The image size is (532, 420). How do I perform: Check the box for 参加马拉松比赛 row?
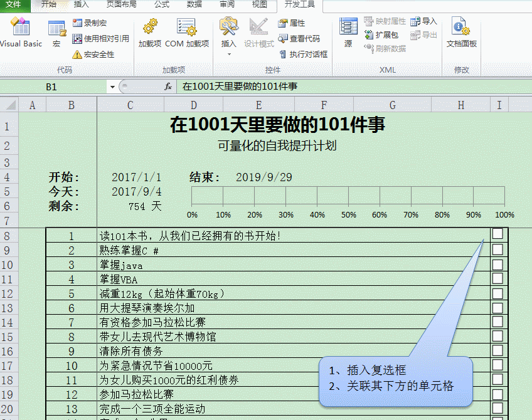497,394
